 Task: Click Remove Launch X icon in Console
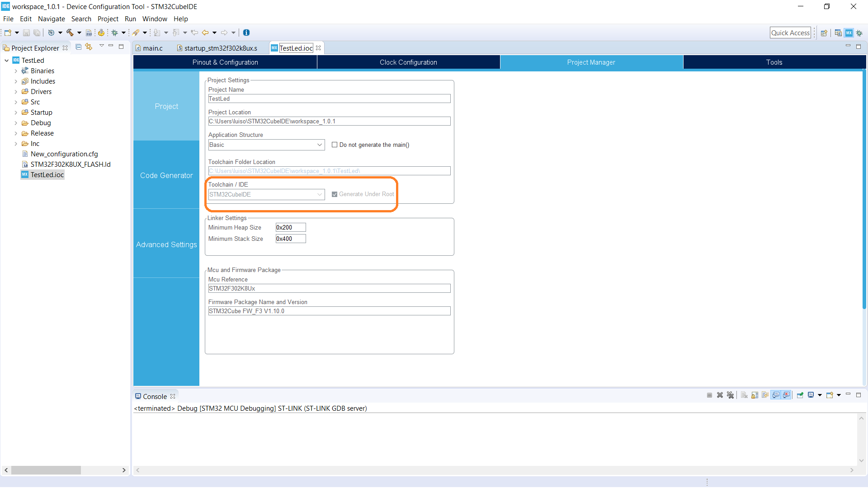click(720, 395)
